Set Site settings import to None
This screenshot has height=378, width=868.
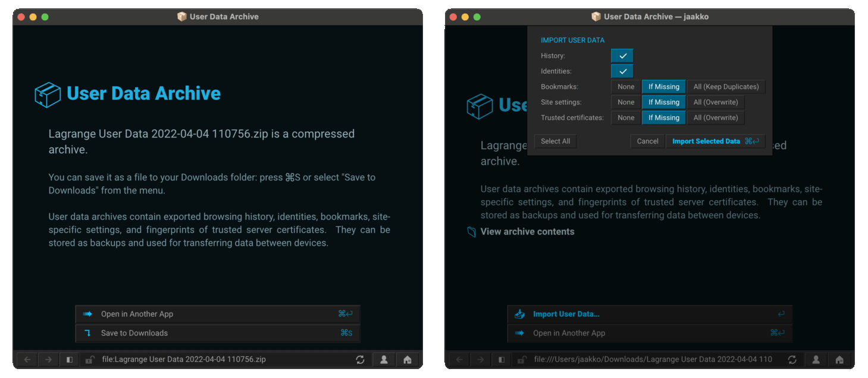coord(626,102)
